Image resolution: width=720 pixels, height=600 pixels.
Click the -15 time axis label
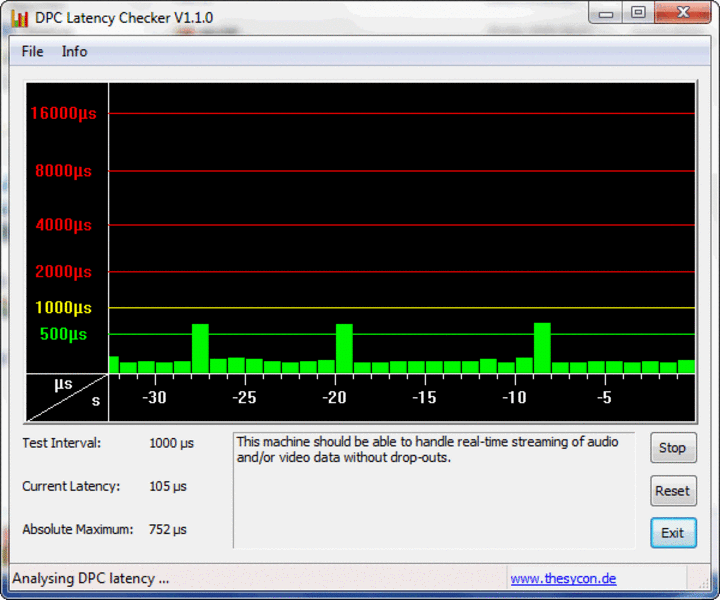(424, 398)
